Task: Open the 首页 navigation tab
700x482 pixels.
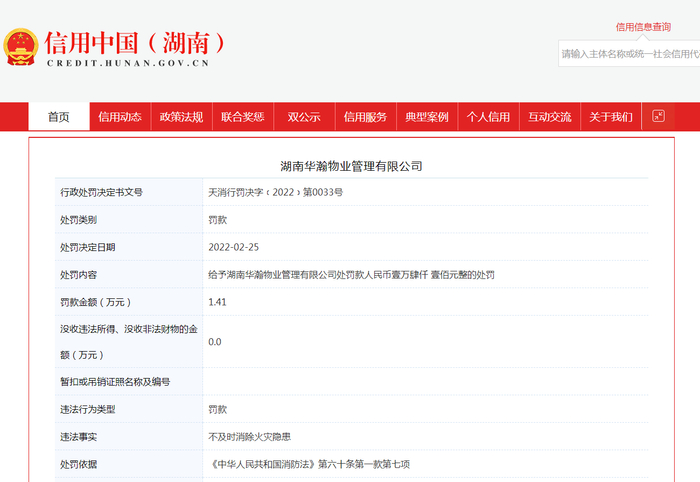Action: [59, 117]
